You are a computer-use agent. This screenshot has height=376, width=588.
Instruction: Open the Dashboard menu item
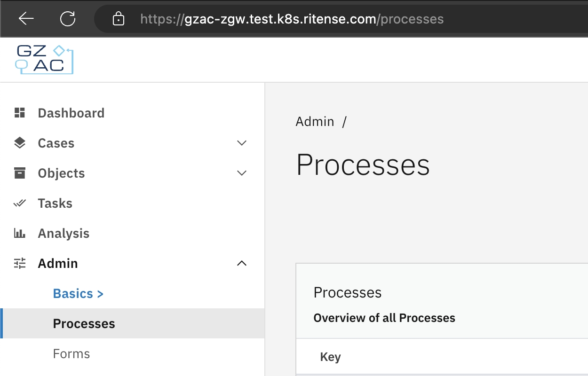coord(71,113)
